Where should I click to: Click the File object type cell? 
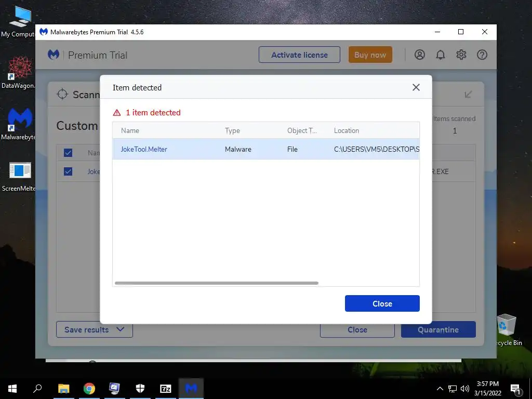tap(292, 149)
